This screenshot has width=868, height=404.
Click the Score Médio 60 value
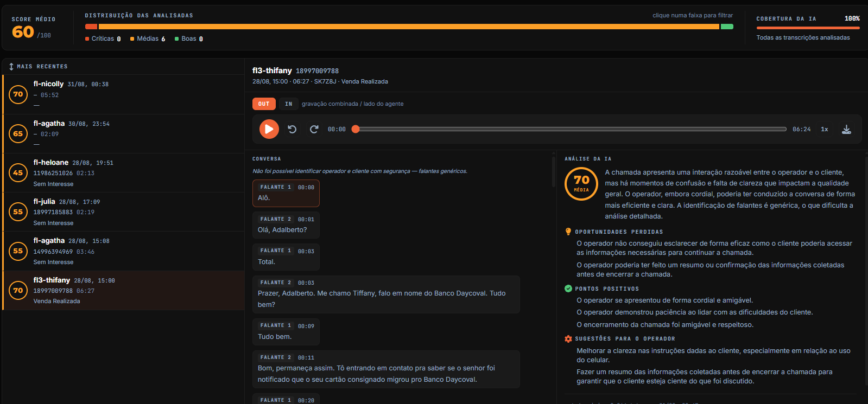[23, 32]
